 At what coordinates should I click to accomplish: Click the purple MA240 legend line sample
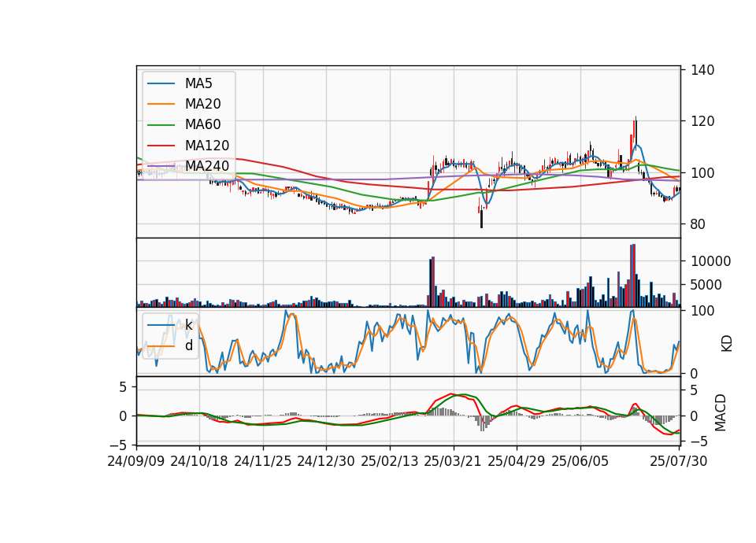[161, 166]
